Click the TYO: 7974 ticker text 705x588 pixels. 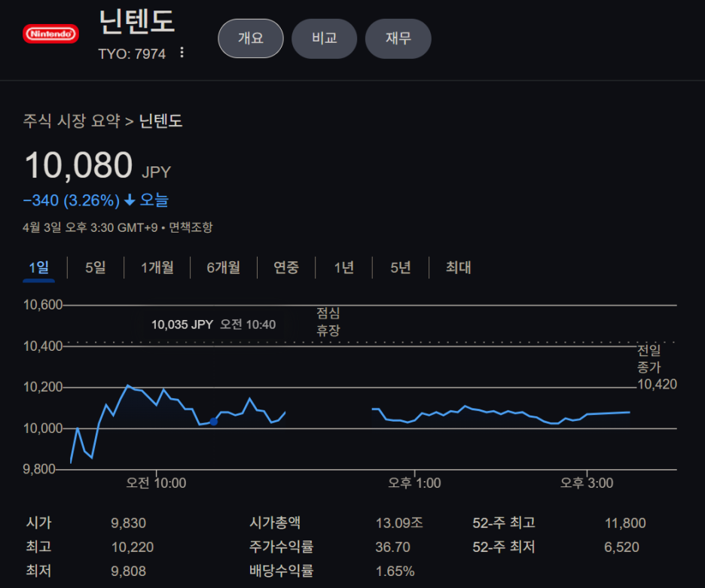132,54
